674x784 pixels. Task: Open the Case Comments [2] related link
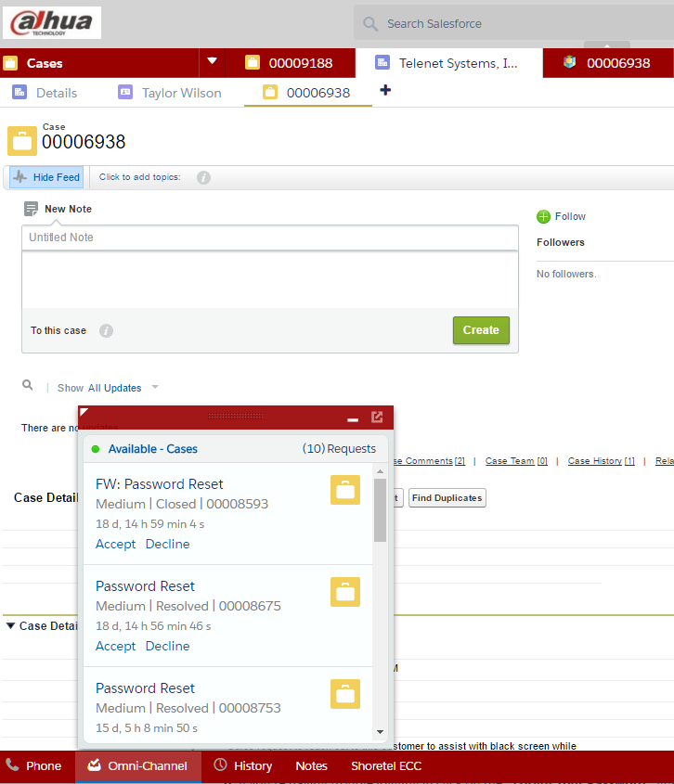point(430,461)
